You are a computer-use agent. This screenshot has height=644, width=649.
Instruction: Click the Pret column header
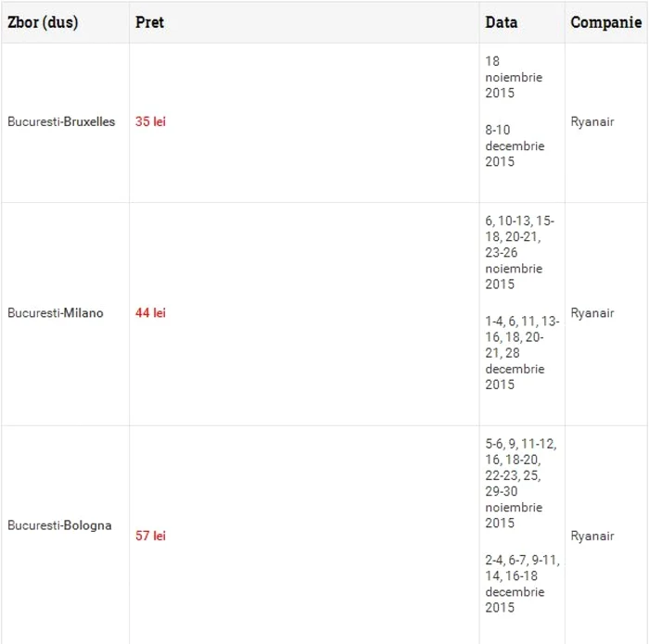point(149,22)
